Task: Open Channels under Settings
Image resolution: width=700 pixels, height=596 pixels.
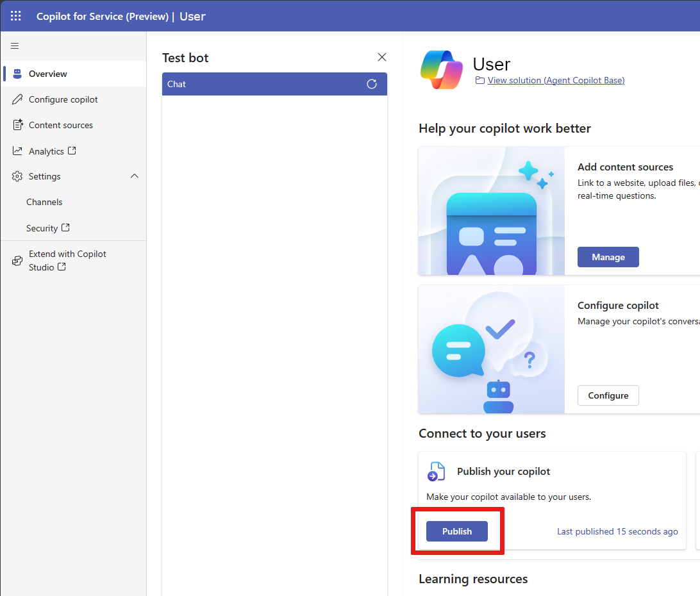Action: click(44, 203)
